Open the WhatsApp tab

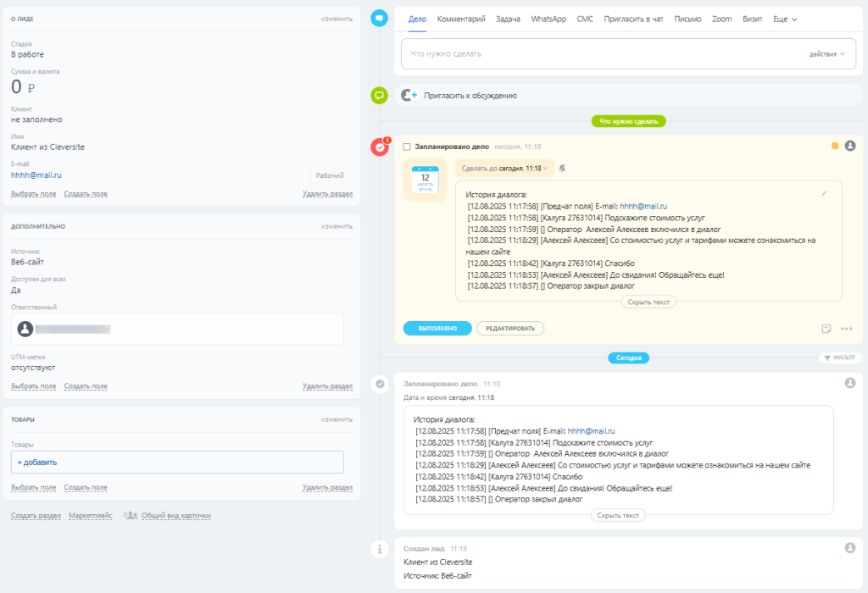click(548, 19)
